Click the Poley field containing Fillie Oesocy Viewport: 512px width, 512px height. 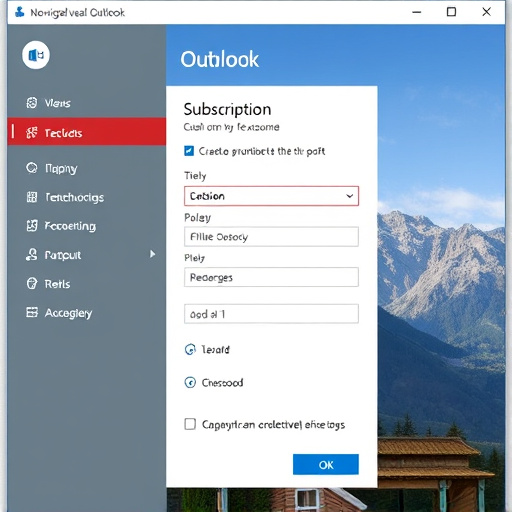coord(271,237)
